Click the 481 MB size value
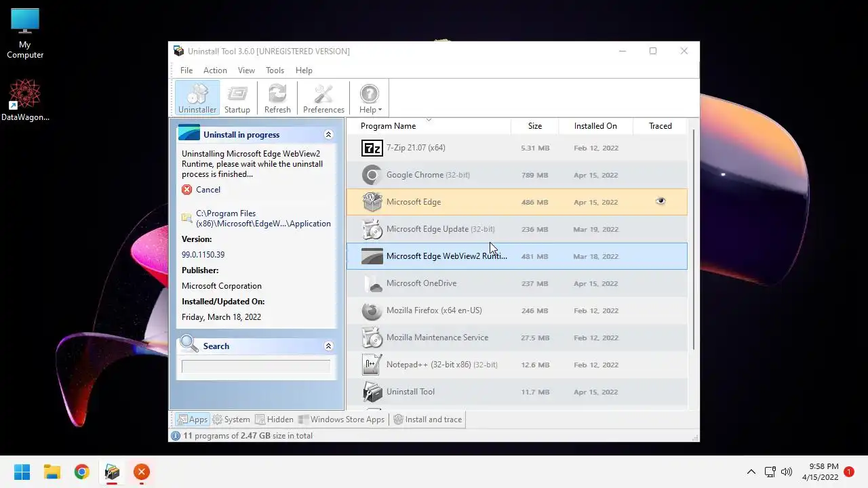The image size is (868, 488). (534, 256)
